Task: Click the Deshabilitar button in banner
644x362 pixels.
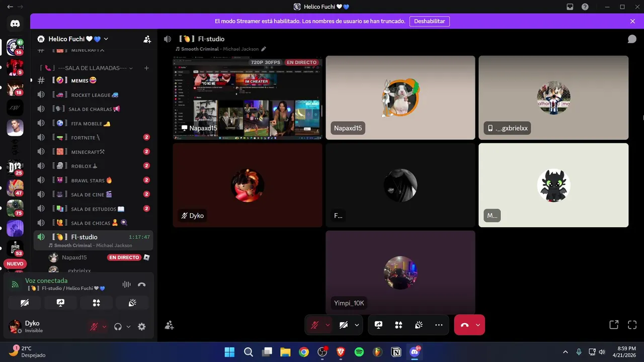Action: [x=429, y=21]
